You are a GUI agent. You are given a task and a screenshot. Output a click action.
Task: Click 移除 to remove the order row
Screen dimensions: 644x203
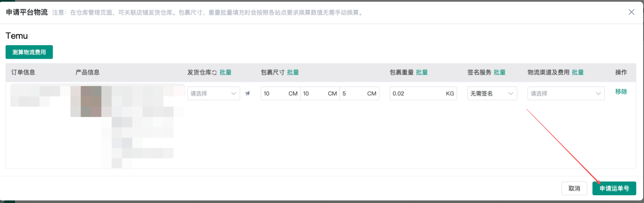[621, 92]
